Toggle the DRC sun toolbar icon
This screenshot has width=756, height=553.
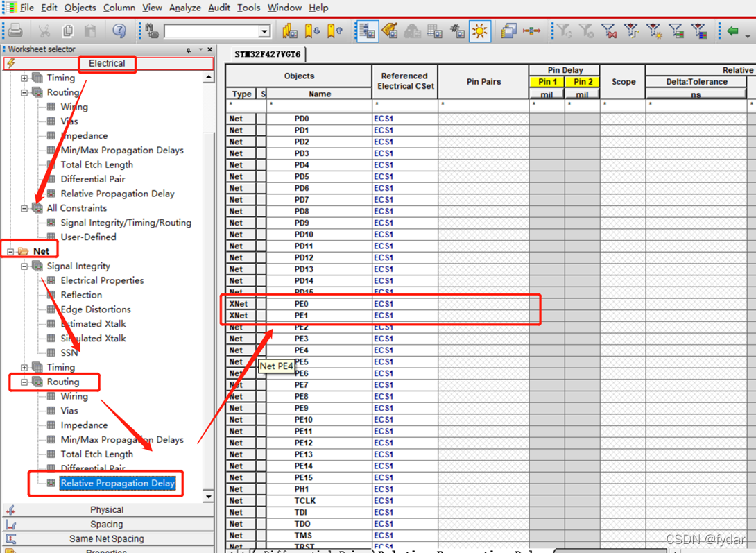[x=480, y=31]
